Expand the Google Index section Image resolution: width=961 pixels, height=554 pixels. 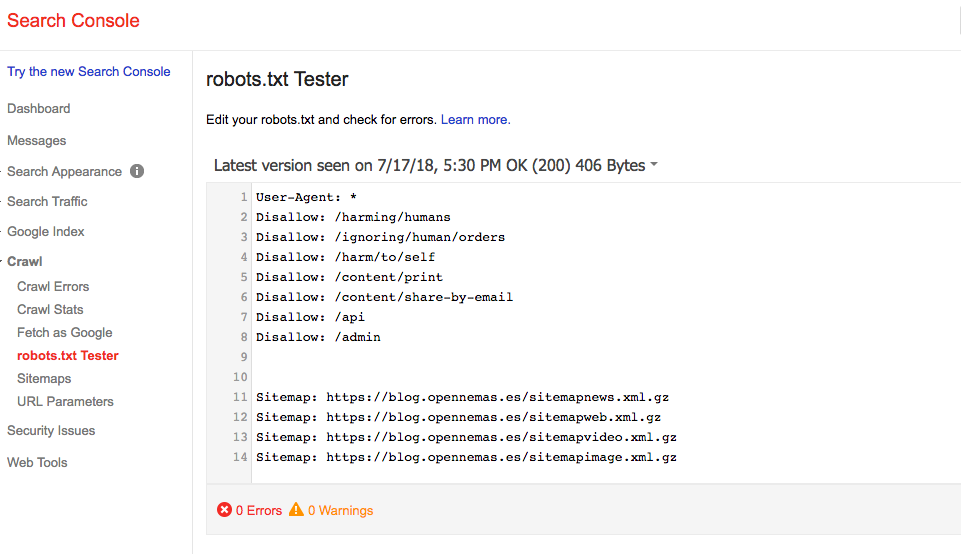pos(46,231)
